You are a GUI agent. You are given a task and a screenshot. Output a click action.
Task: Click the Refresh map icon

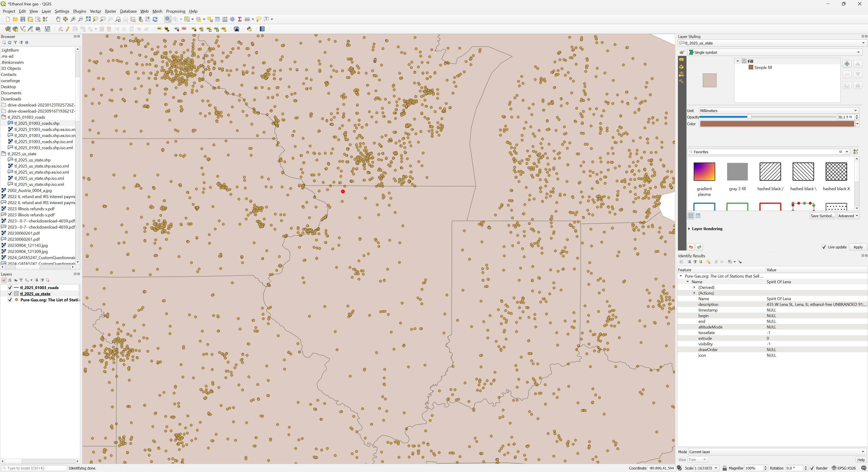tap(155, 19)
